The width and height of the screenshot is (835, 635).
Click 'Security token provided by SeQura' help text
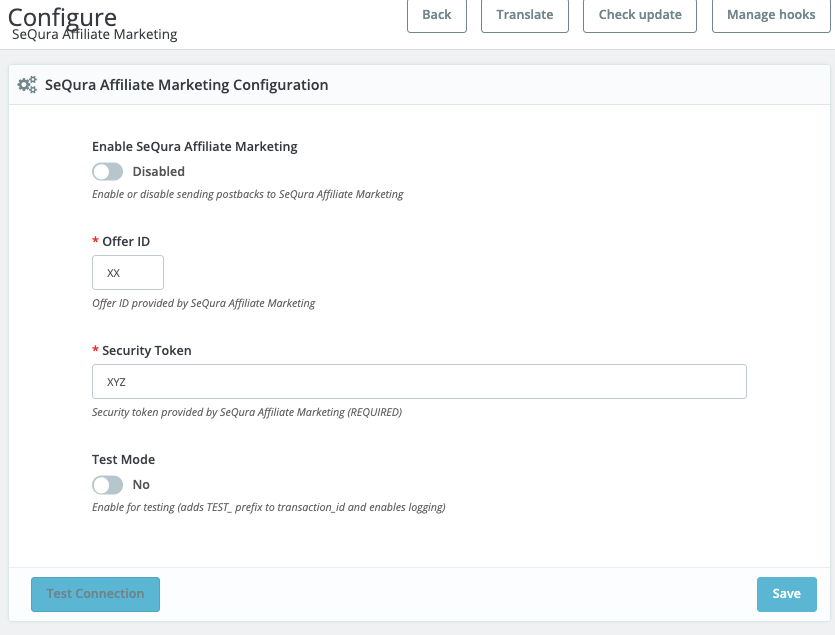(247, 412)
